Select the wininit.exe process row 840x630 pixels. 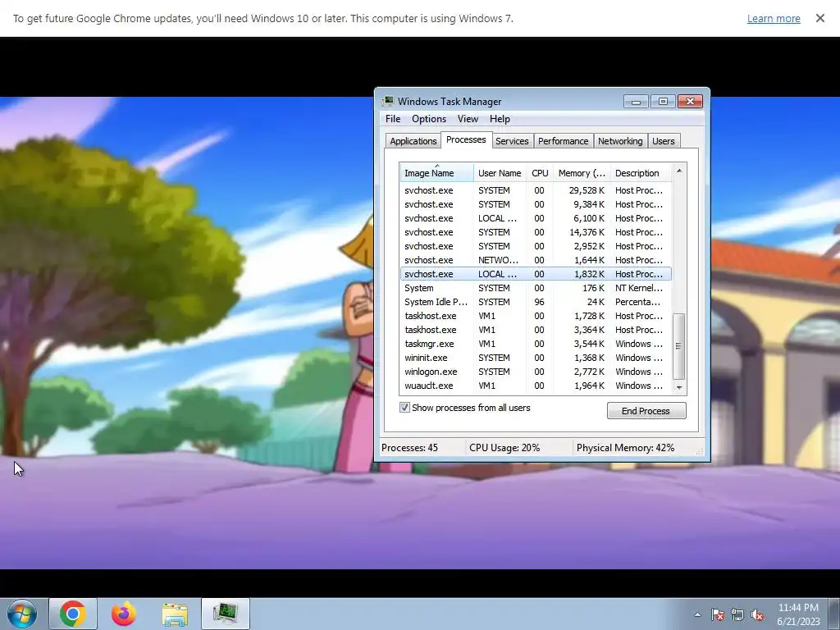[x=536, y=358]
